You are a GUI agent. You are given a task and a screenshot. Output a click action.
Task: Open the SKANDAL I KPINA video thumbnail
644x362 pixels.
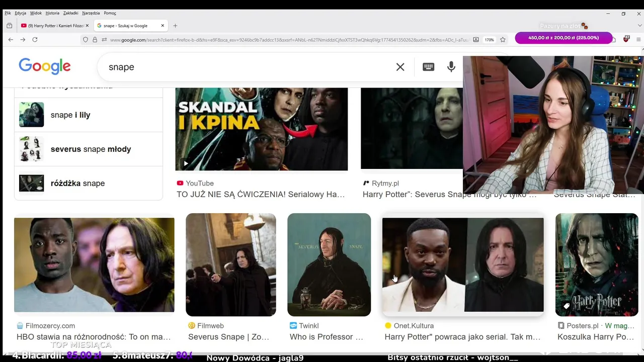262,129
